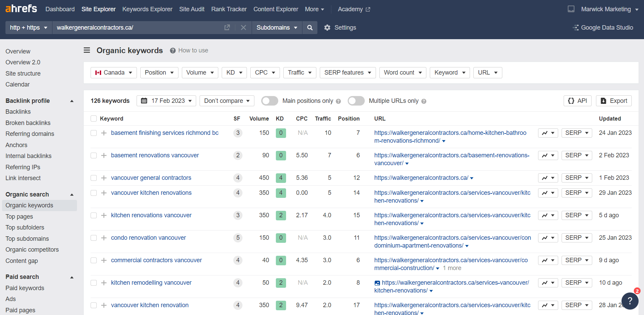
Task: Open the More menu
Action: pyautogui.click(x=314, y=9)
